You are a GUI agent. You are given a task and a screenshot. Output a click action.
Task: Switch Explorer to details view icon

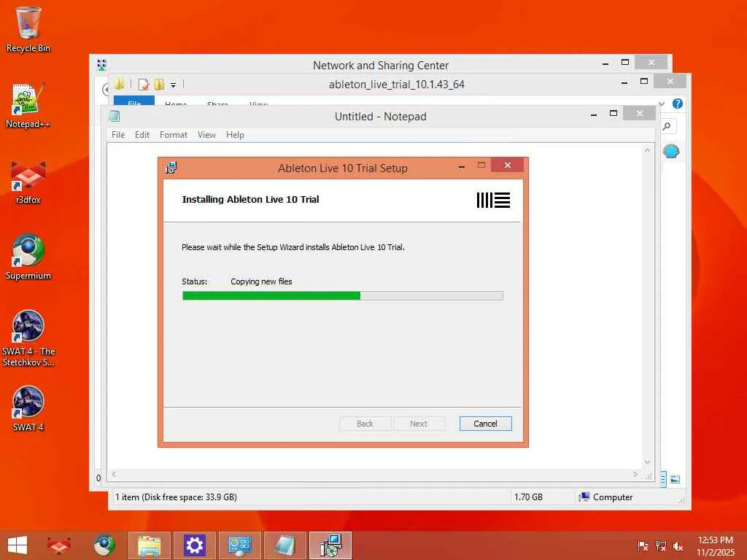(663, 479)
